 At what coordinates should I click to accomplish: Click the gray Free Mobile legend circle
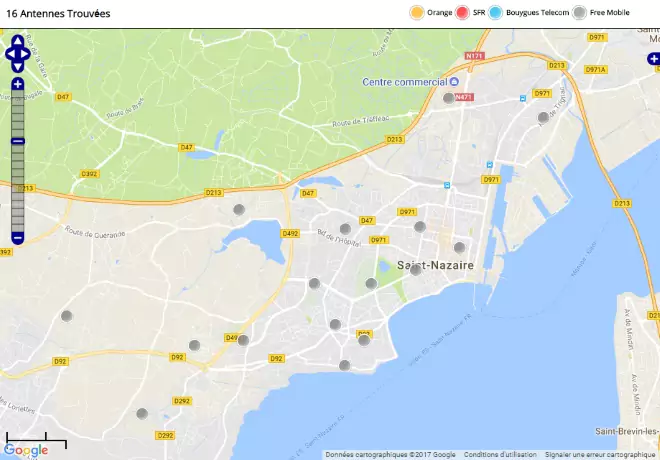point(580,13)
